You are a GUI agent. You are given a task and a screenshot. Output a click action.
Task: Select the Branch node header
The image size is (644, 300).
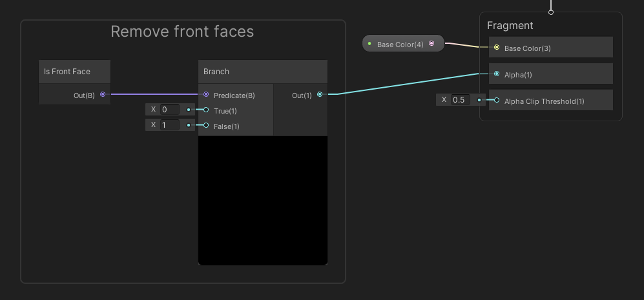263,72
